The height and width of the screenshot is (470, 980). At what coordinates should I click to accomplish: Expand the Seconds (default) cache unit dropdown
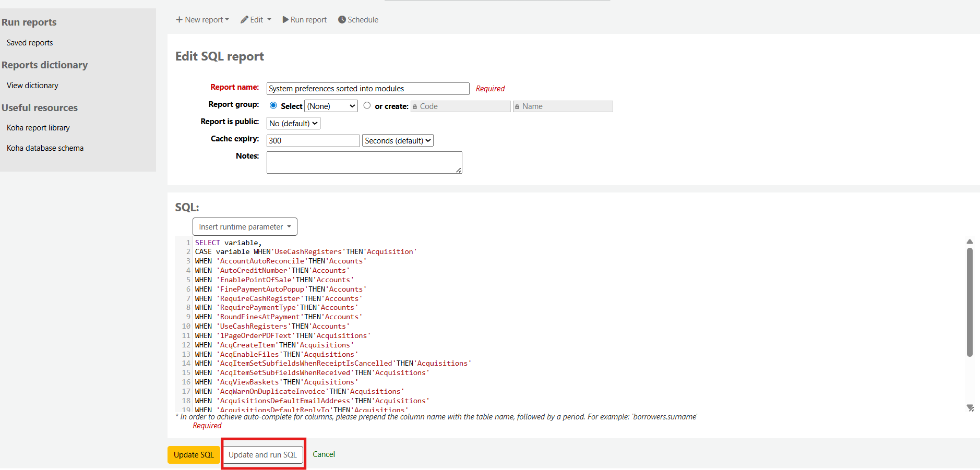(398, 141)
